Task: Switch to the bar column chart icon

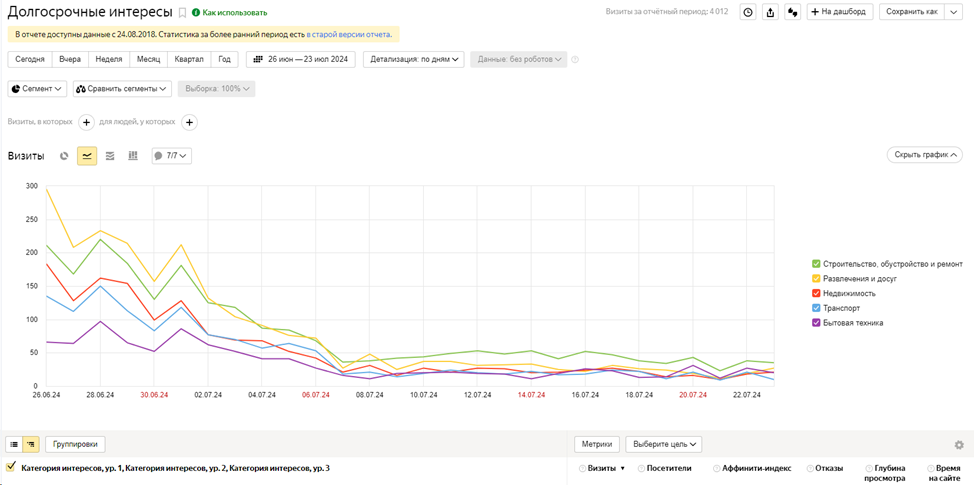Action: [133, 156]
